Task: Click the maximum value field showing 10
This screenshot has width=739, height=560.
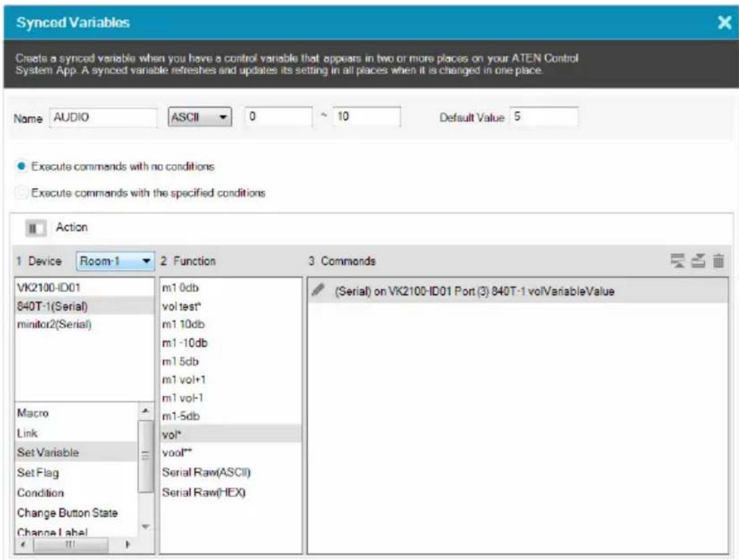Action: tap(367, 116)
